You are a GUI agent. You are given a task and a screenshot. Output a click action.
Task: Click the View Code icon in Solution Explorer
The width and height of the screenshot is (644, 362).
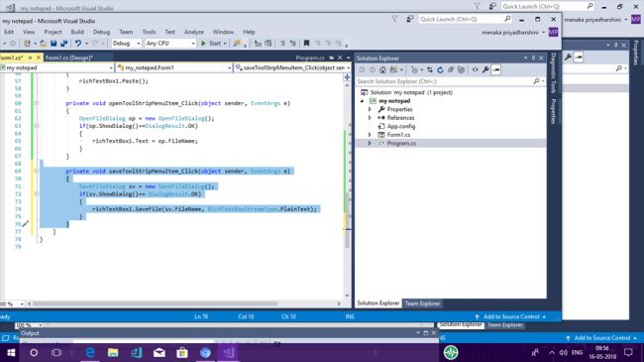tap(475, 70)
